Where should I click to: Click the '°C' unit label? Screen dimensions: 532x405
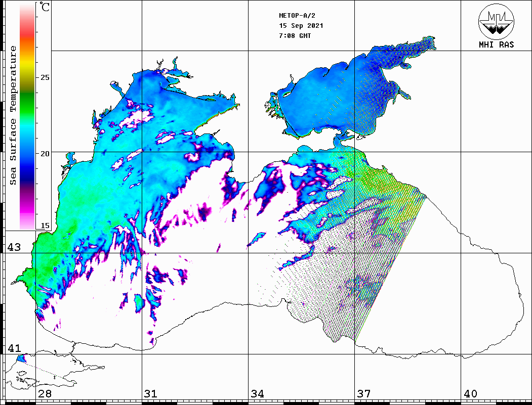point(44,7)
